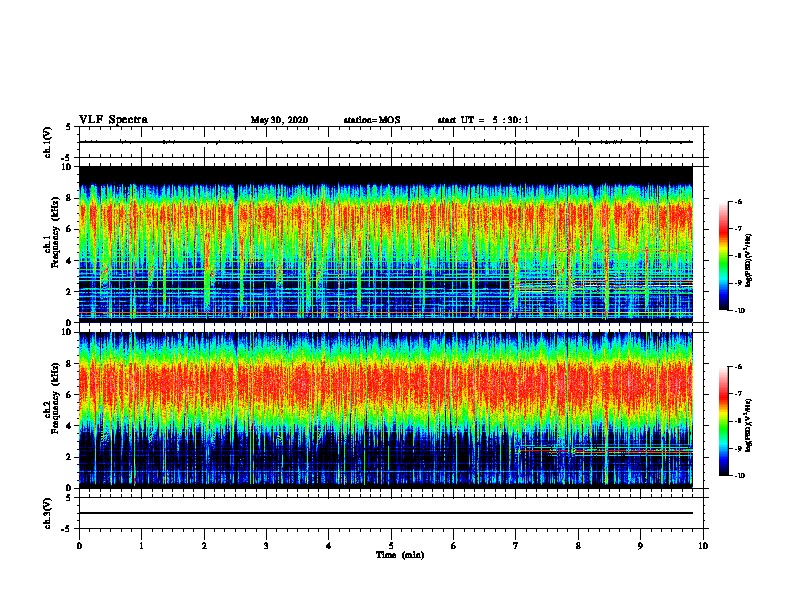This screenshot has height=612, width=792.
Task: Click the ch.2 spectrogram color scale bar
Action: (x=724, y=421)
